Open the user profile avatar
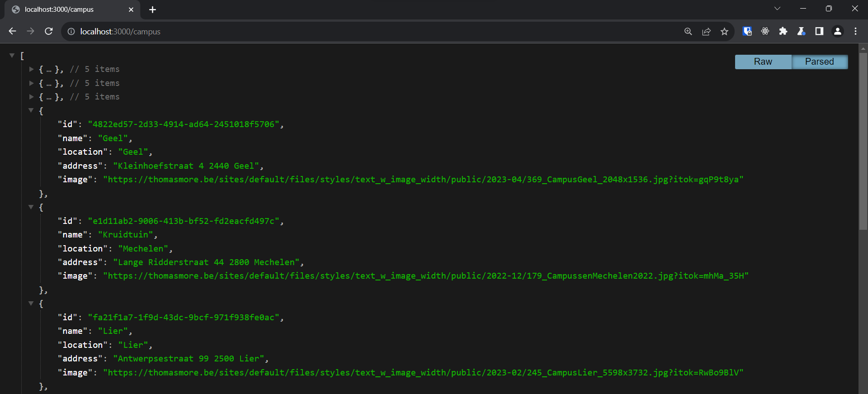 [x=837, y=31]
